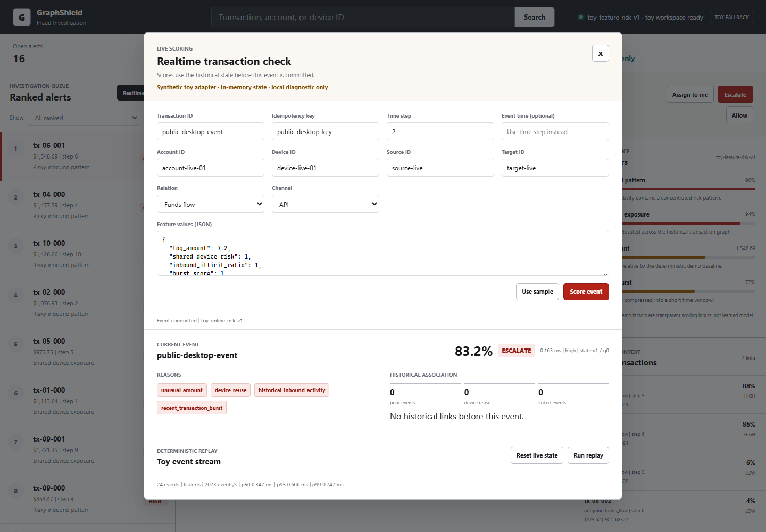766x532 pixels.
Task: Click the Time step field
Action: pyautogui.click(x=440, y=131)
